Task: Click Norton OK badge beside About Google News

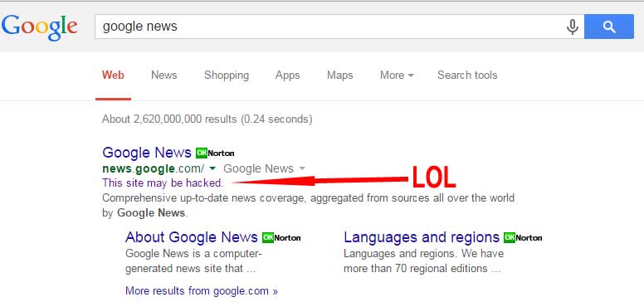Action: [x=281, y=238]
